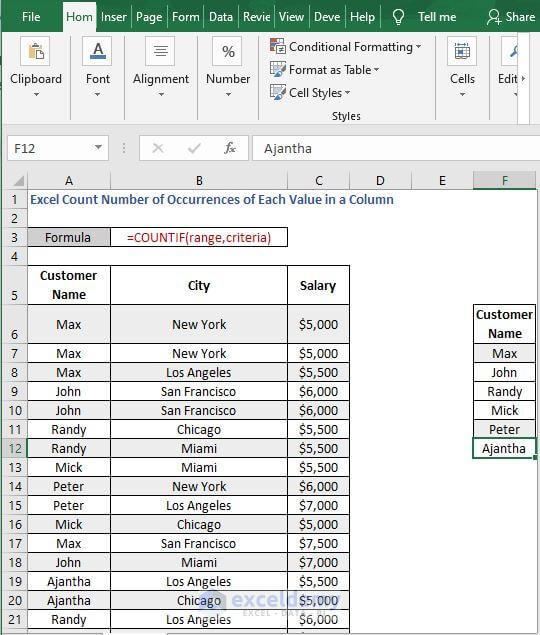Select column A header
Image resolution: width=540 pixels, height=635 pixels.
69,181
